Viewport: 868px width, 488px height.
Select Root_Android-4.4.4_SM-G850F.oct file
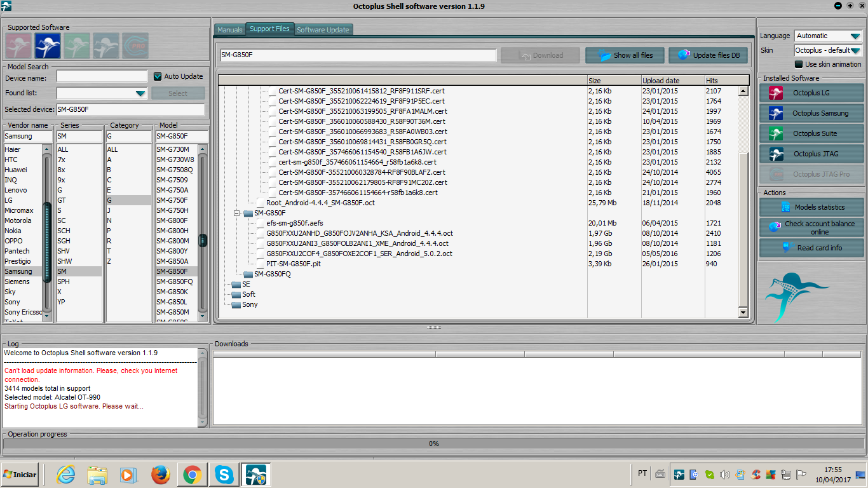(320, 203)
